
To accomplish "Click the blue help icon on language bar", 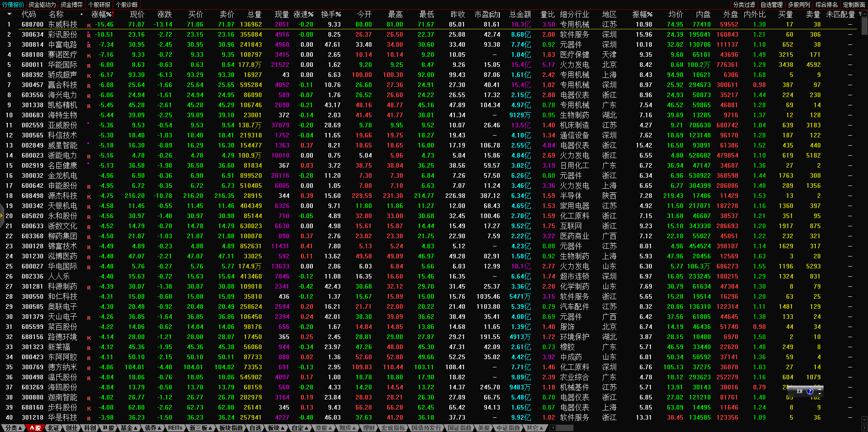I will point(810,391).
